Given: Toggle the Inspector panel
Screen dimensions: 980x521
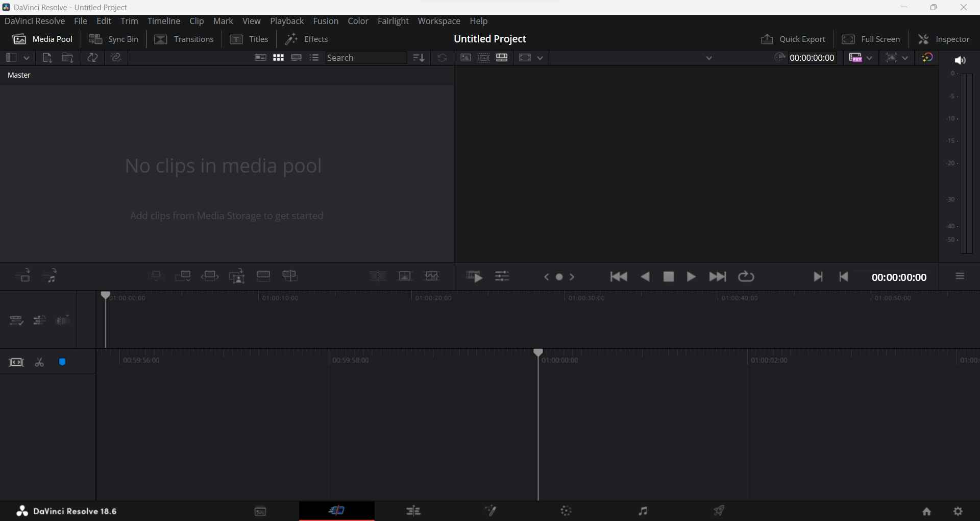Looking at the screenshot, I should 944,39.
